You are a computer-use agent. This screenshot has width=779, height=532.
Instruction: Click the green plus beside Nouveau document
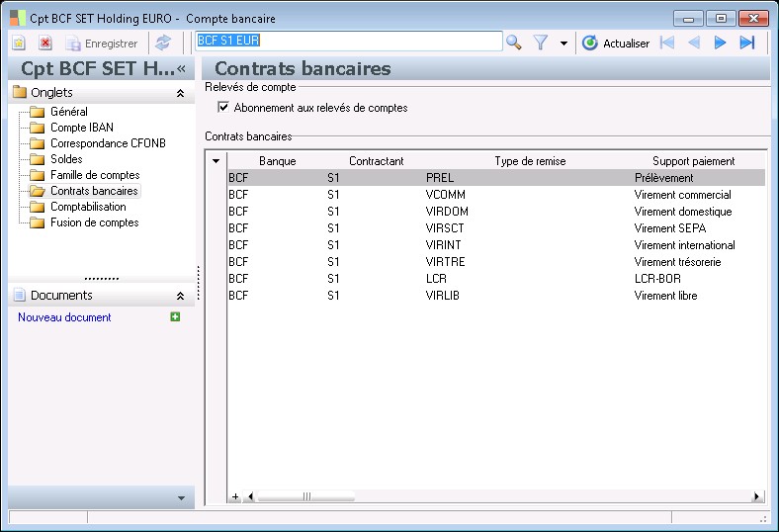pyautogui.click(x=175, y=317)
